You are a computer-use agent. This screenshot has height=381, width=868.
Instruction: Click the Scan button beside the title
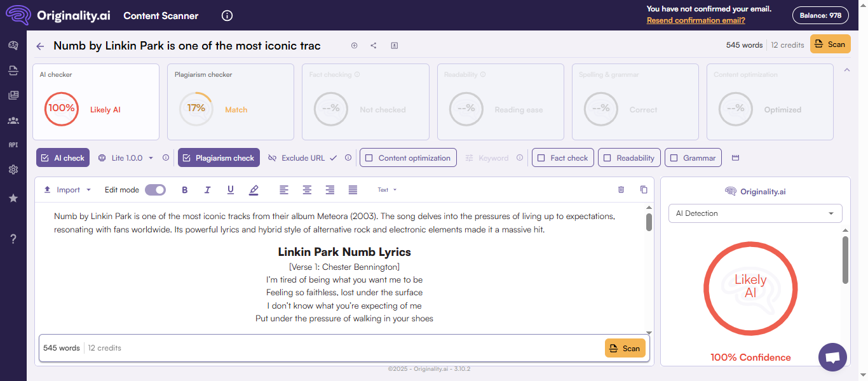click(830, 44)
